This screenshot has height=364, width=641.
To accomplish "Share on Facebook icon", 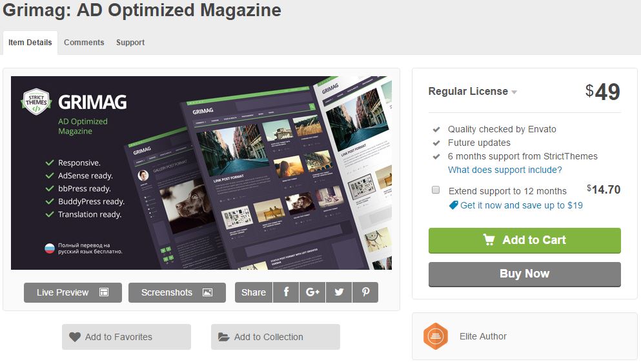I will coord(286,292).
